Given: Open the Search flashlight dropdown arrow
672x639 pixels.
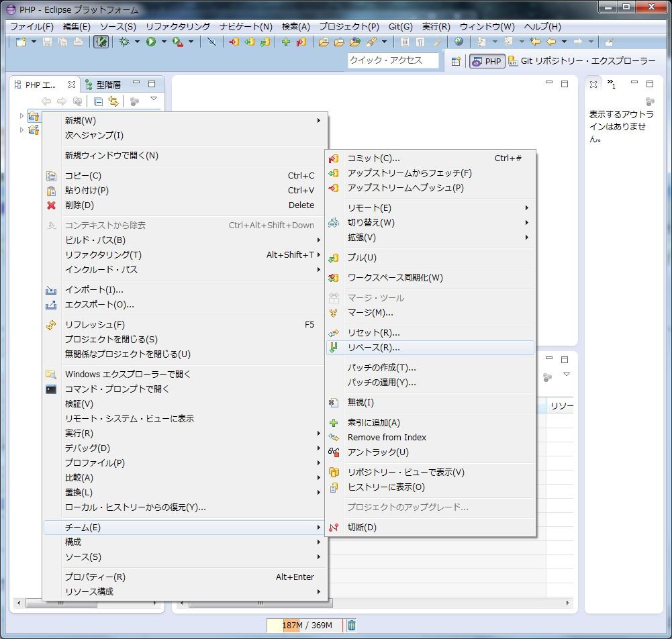Looking at the screenshot, I should [x=384, y=42].
